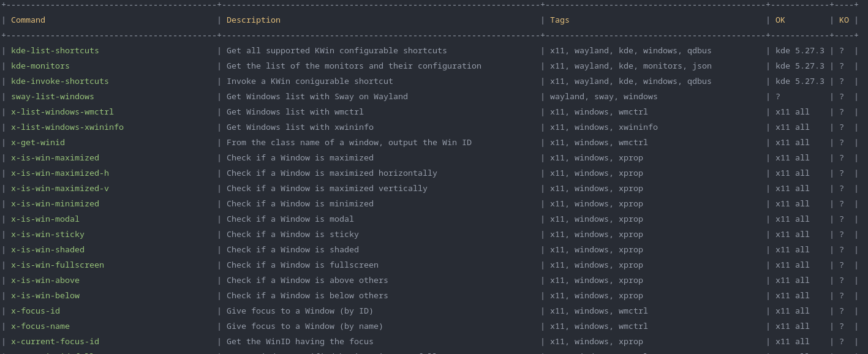Click 'Check if a Window is fullscreen'
Screen dimensions: 868x354
coord(303,265)
